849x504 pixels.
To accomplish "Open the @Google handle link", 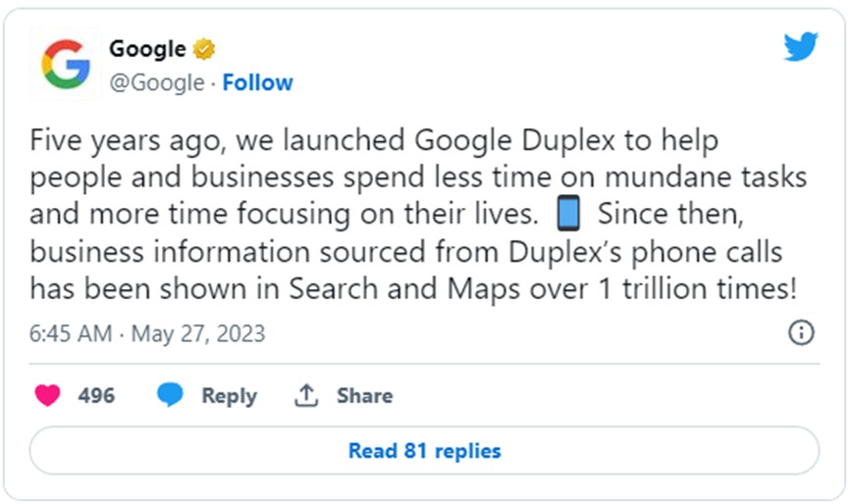I will (157, 82).
